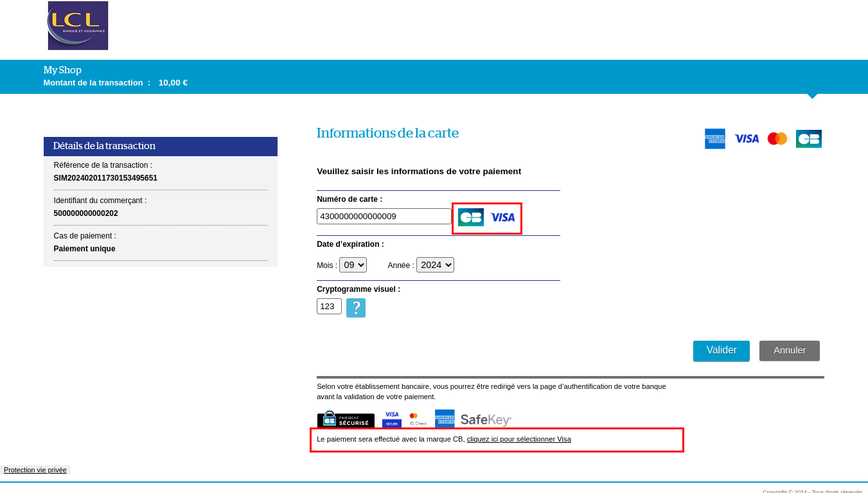Click the transaction reference SIM202402011730153495651
Screen dimensions: 868x493
tap(105, 178)
